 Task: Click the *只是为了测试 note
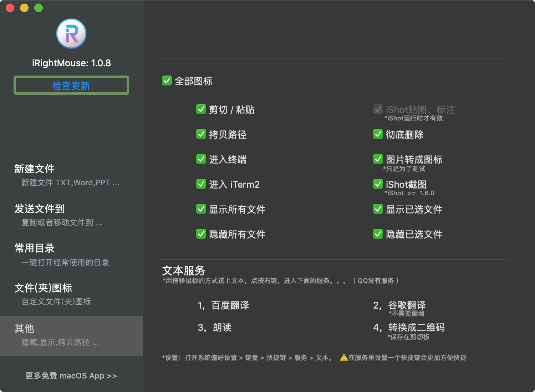click(404, 169)
